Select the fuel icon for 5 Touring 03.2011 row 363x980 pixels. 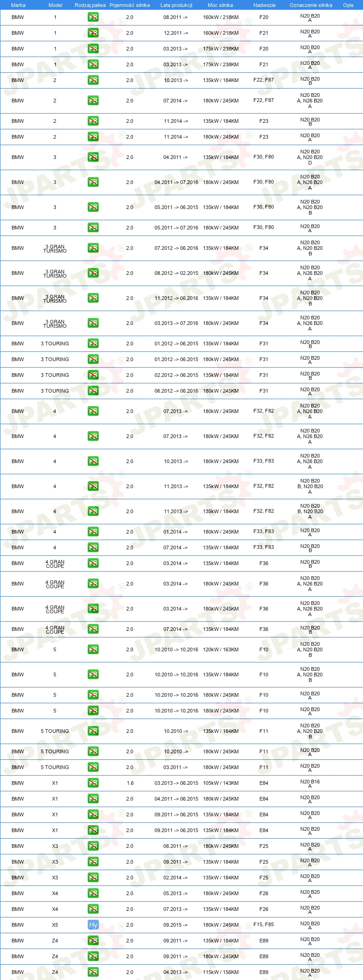tap(93, 767)
